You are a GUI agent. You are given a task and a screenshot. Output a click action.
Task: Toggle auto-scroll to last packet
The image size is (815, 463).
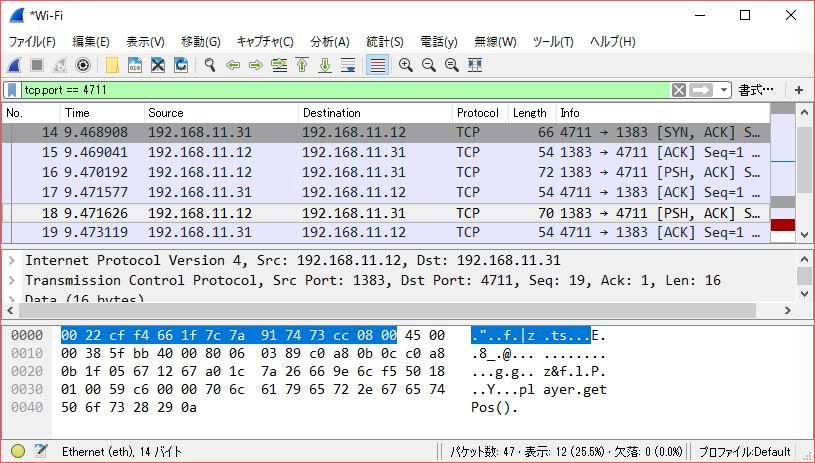[348, 65]
